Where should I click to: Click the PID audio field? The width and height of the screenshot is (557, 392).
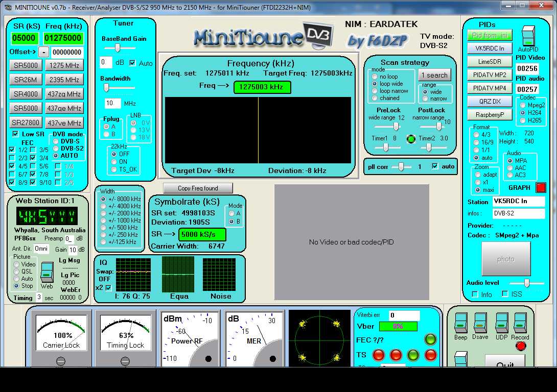pyautogui.click(x=527, y=89)
